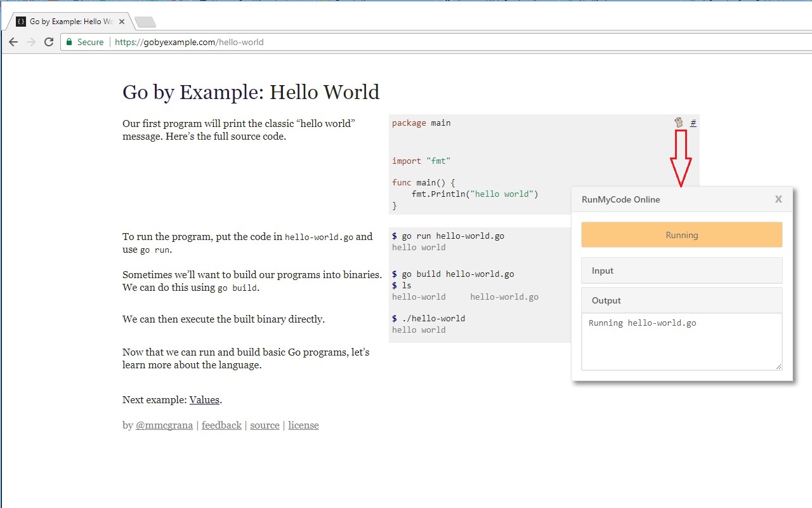Click the Go by Example heading link
Screen dimensions: 812x508
(x=190, y=92)
